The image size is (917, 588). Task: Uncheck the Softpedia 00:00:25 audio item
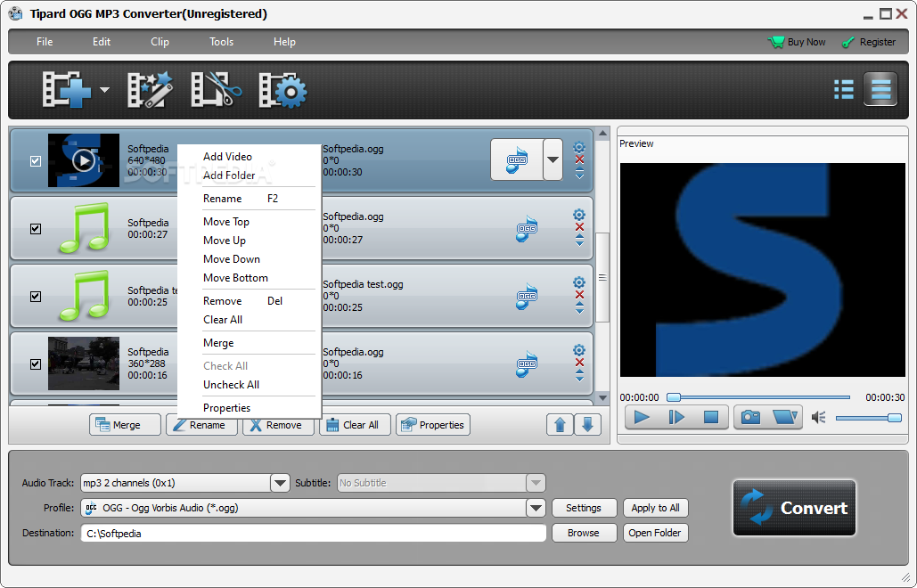pos(36,297)
